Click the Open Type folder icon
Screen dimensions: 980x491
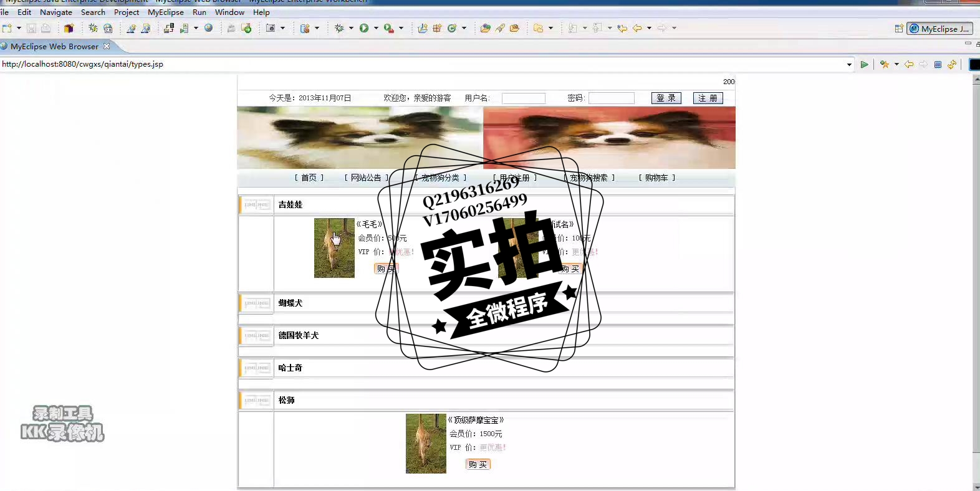485,28
